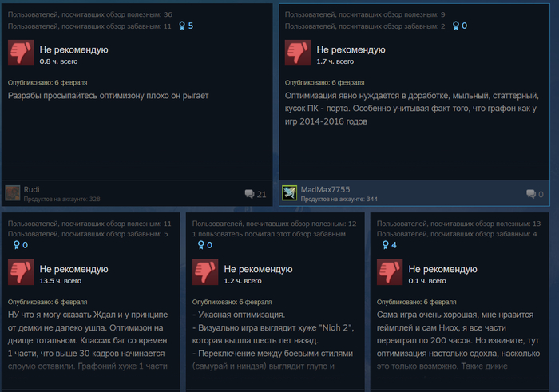The width and height of the screenshot is (559, 392).
Task: Click the award ribbon on the 1.2 hours review
Action: pyautogui.click(x=205, y=245)
